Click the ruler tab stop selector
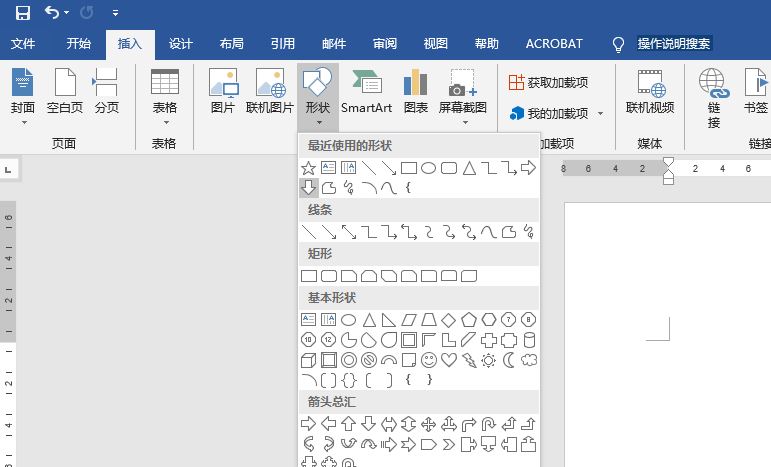Screen dimensions: 771x467 tap(8, 170)
